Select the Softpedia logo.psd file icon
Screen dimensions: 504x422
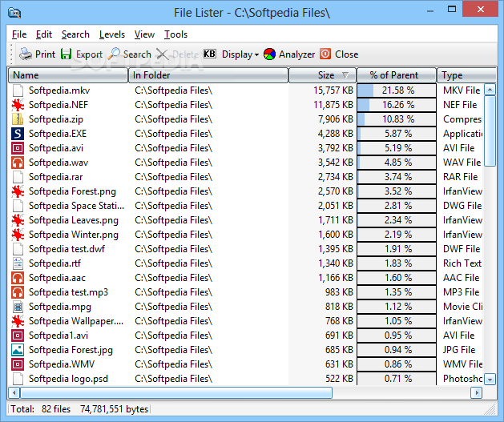18,379
